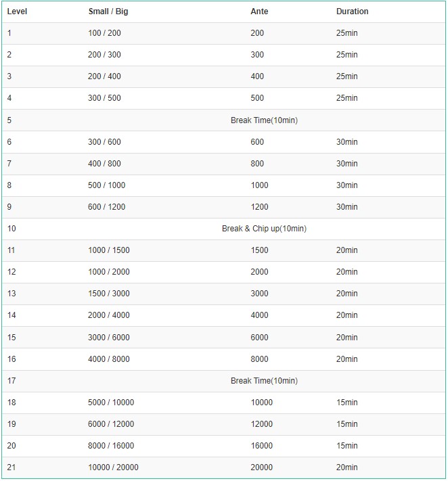Select the 200 / 400 blinds cell
The height and width of the screenshot is (481, 448).
pos(104,76)
